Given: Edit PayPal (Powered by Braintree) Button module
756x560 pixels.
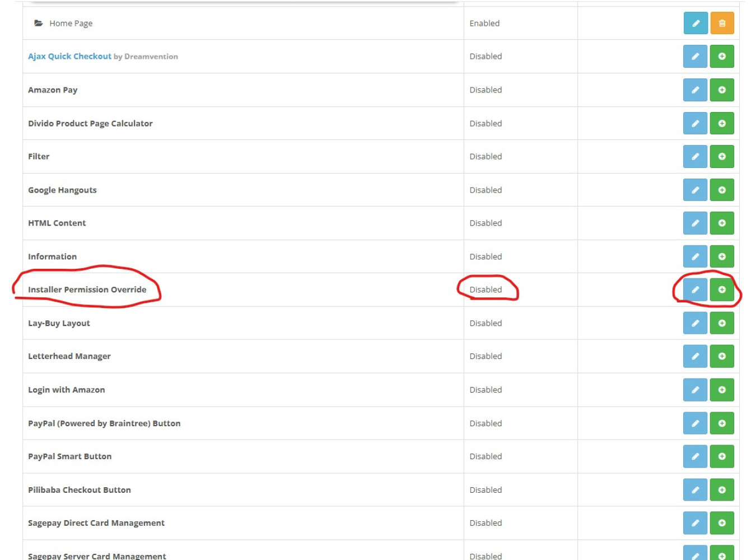Looking at the screenshot, I should [695, 423].
